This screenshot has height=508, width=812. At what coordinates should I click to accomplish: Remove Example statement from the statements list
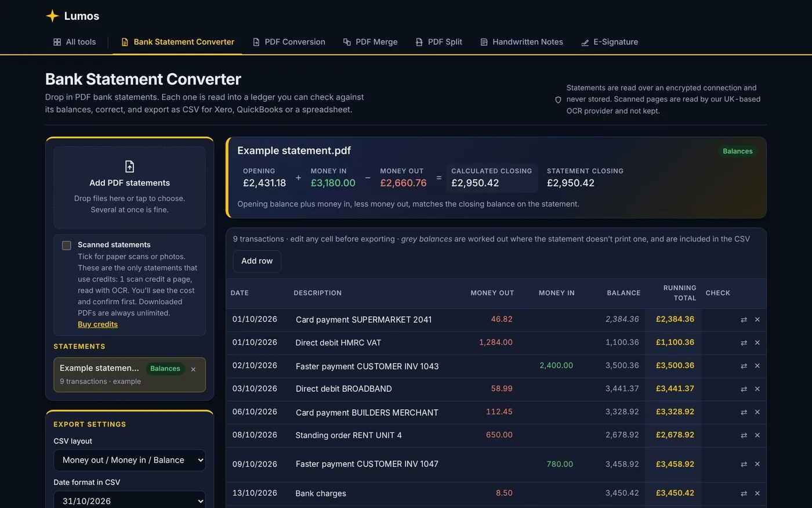pos(193,369)
